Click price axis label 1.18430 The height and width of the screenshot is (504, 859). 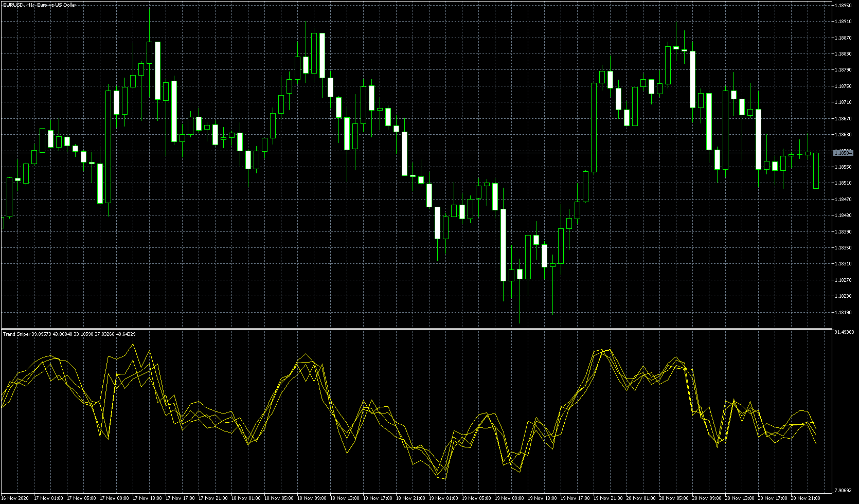click(x=844, y=215)
